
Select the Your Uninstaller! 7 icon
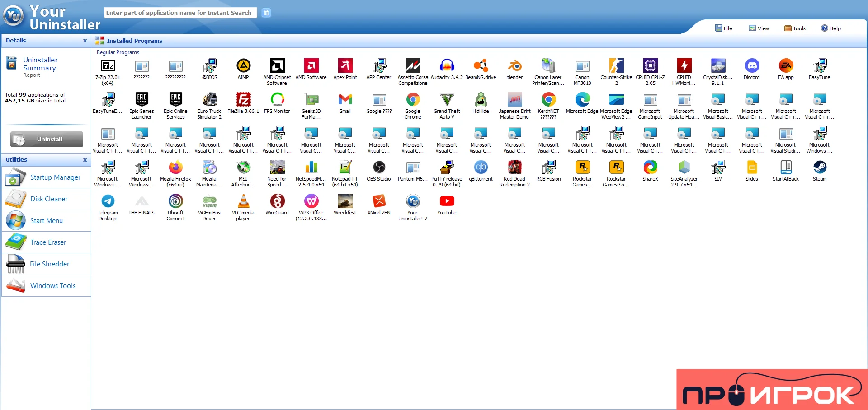click(413, 201)
